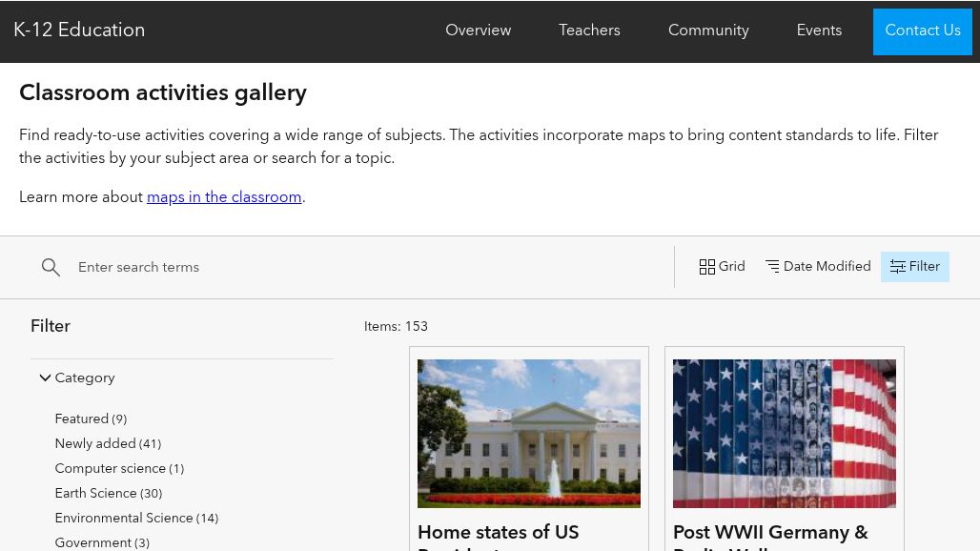The image size is (980, 551).
Task: Click the Contact Us button
Action: point(923,31)
